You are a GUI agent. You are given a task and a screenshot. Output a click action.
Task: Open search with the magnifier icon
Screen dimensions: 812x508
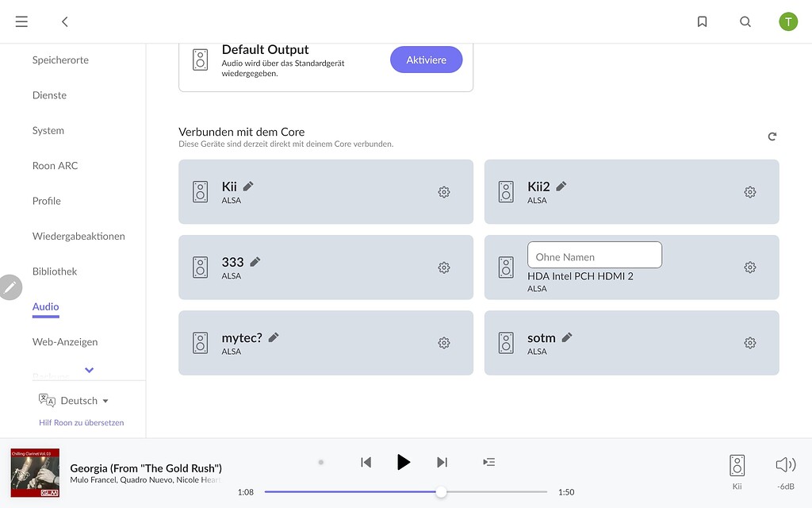[745, 21]
